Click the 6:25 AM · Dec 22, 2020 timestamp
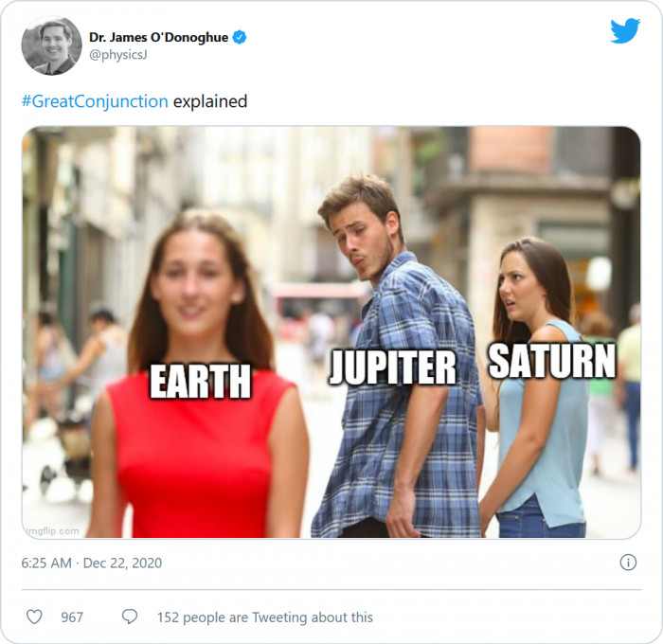The height and width of the screenshot is (644, 663). pos(92,563)
